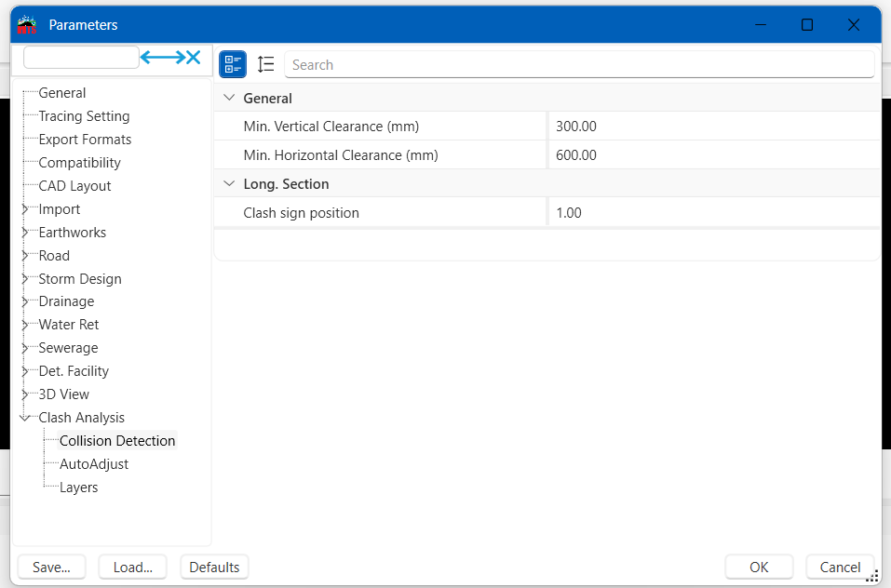Select Tracing Setting in the tree
Viewport: 891px width, 588px height.
84,116
